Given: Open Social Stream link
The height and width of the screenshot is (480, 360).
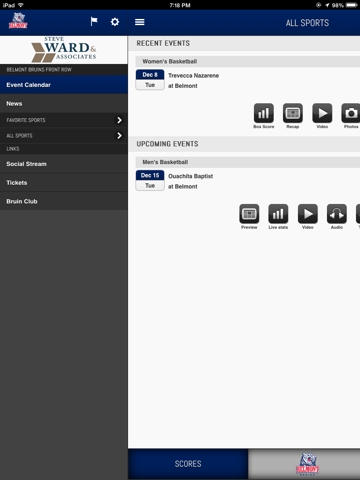Looking at the screenshot, I should (x=64, y=164).
